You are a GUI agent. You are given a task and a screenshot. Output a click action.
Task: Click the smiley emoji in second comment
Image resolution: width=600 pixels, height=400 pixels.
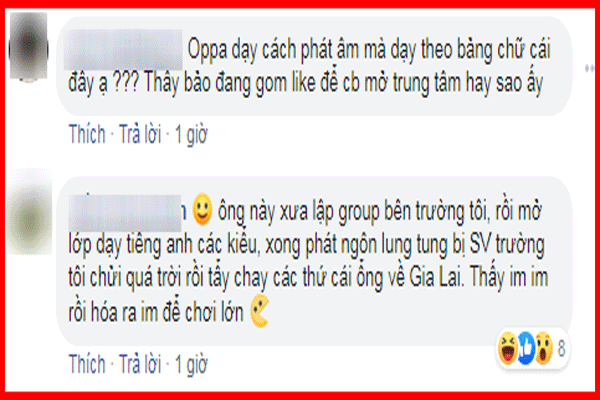pos(202,209)
